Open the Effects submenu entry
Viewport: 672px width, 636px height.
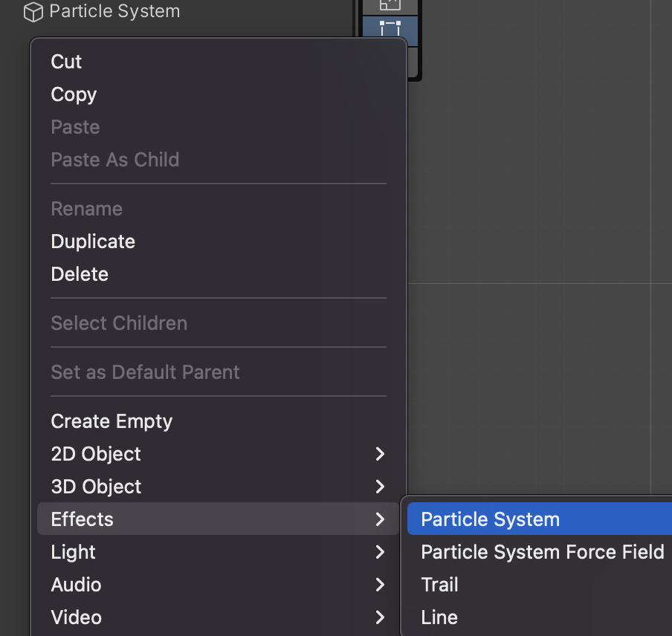point(218,519)
